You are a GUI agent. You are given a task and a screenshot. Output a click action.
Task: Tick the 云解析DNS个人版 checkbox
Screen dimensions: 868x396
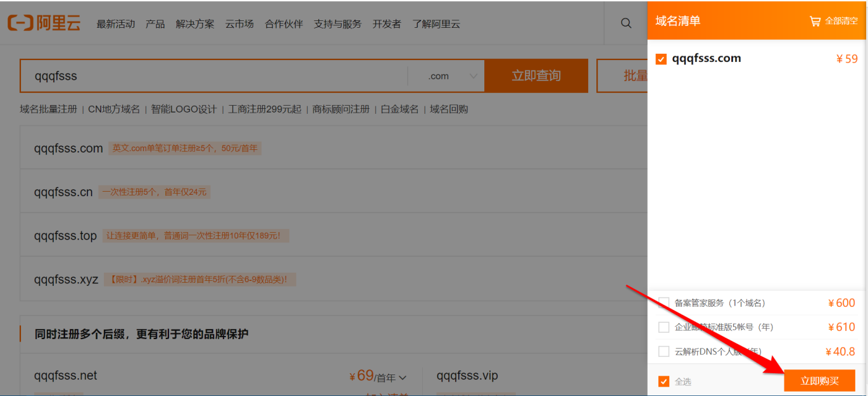click(x=664, y=351)
